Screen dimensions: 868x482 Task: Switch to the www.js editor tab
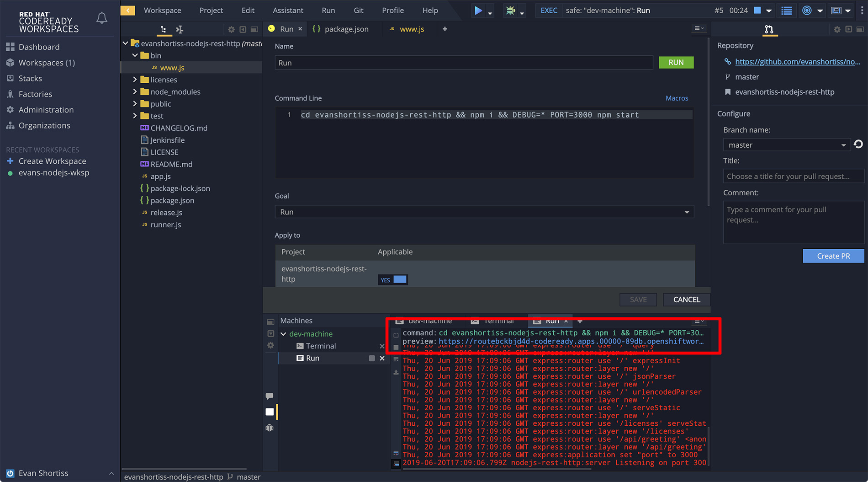point(407,29)
